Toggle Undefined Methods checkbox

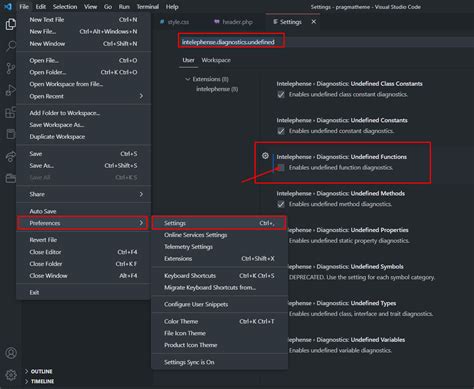click(x=281, y=204)
